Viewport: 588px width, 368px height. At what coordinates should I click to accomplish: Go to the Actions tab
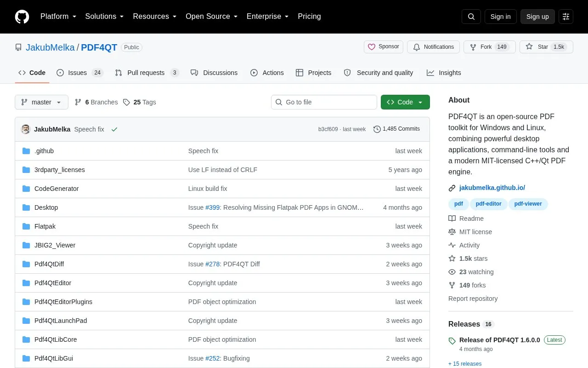tap(267, 73)
